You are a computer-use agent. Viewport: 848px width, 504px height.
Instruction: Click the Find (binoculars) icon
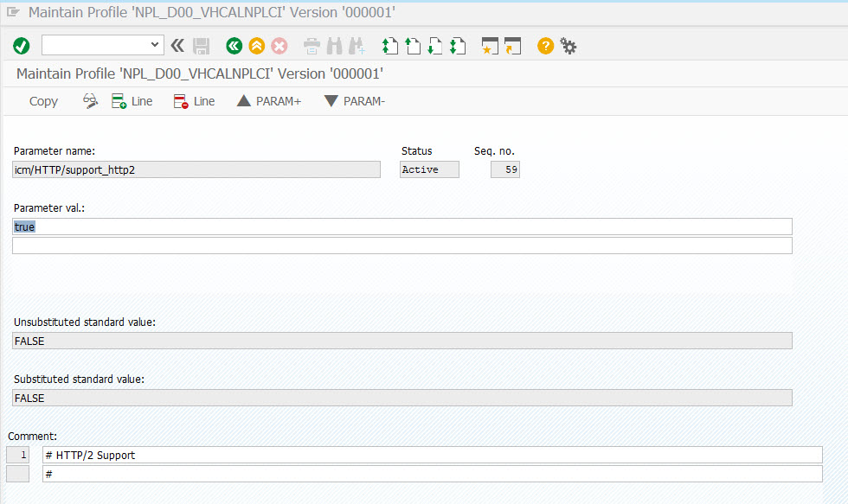[x=333, y=45]
